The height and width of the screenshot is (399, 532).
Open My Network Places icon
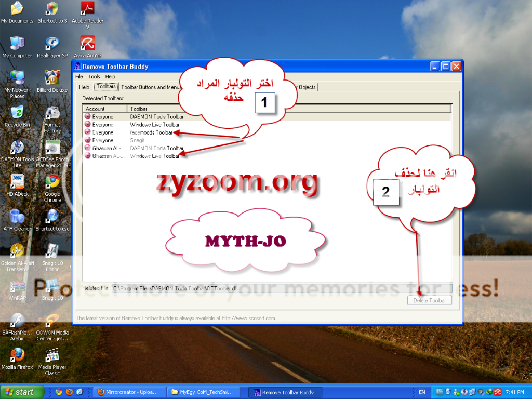tap(17, 84)
